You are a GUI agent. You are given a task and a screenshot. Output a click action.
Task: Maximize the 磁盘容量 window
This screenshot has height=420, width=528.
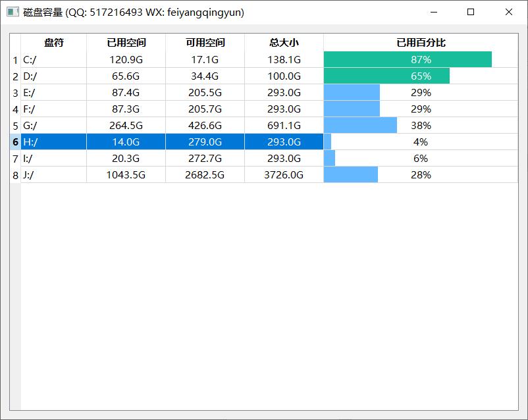point(471,12)
